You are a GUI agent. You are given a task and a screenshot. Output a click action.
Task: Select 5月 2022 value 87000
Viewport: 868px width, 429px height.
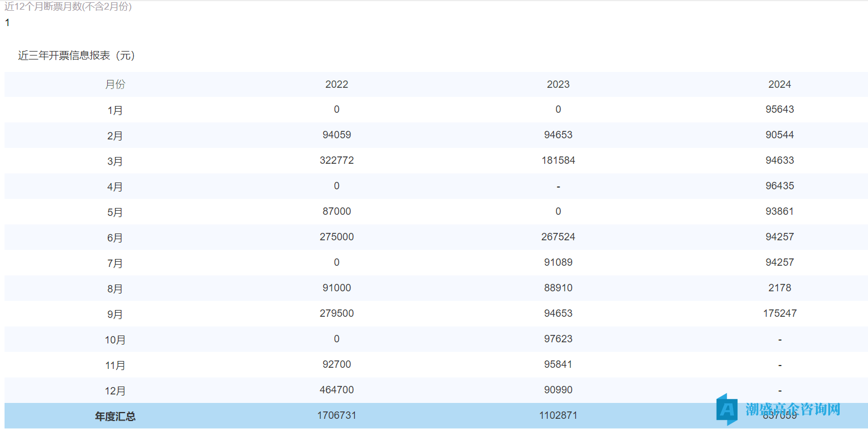point(337,211)
